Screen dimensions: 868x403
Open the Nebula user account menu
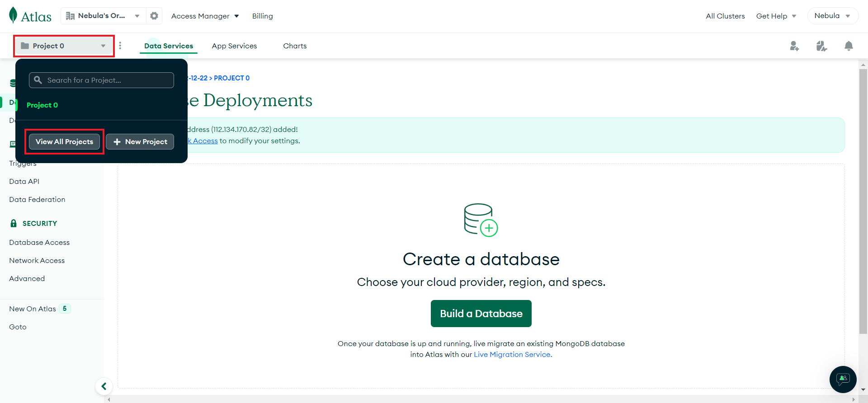coord(833,16)
